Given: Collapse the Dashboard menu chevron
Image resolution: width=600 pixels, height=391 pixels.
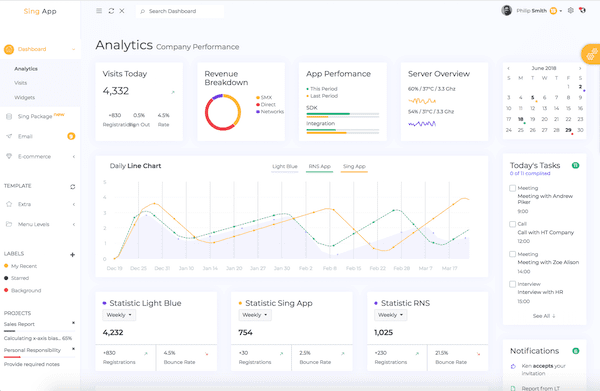Looking at the screenshot, I should click(73, 49).
